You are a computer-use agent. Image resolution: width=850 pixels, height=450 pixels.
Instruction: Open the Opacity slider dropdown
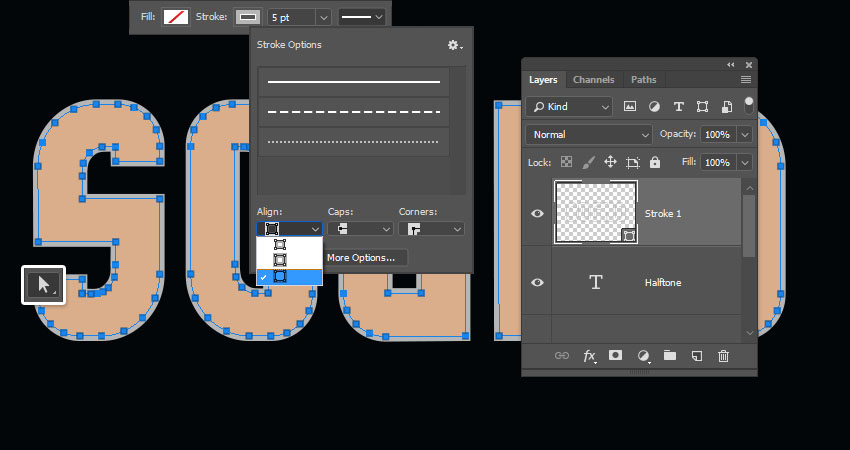[745, 134]
